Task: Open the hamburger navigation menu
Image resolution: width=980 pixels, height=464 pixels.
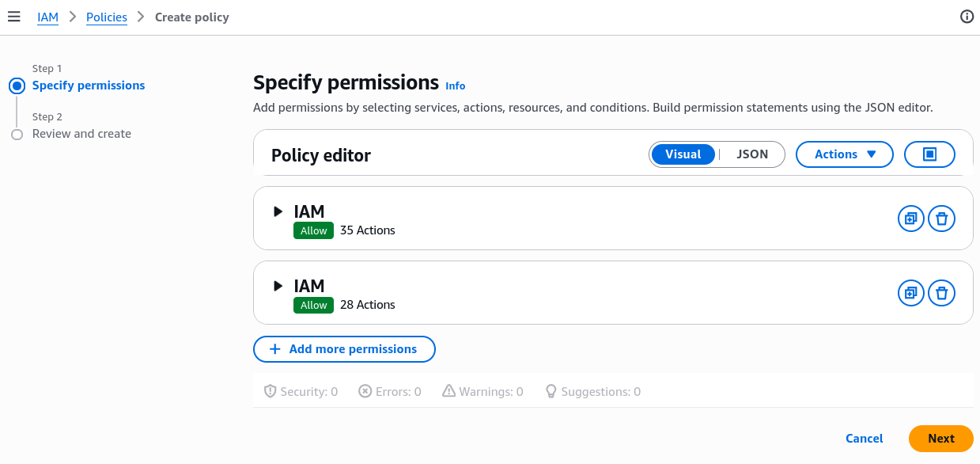Action: 13,17
